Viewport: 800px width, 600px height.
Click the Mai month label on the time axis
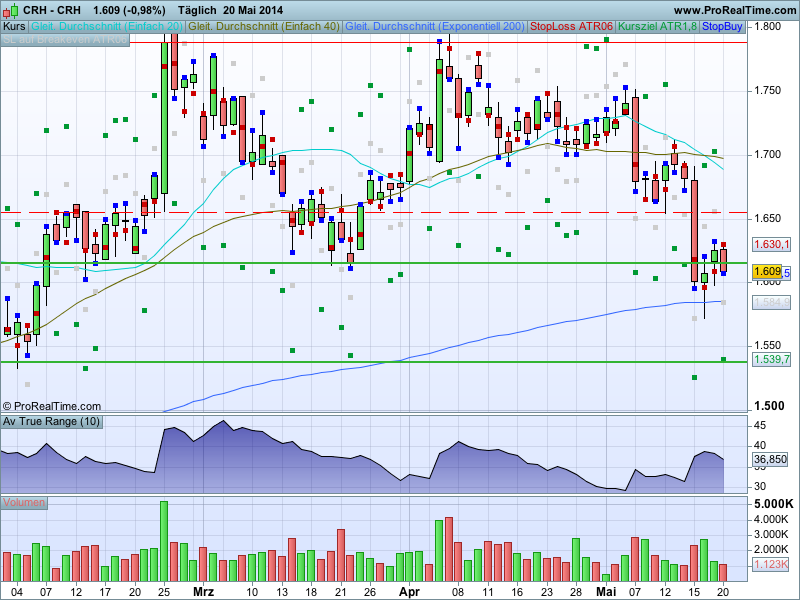(606, 592)
